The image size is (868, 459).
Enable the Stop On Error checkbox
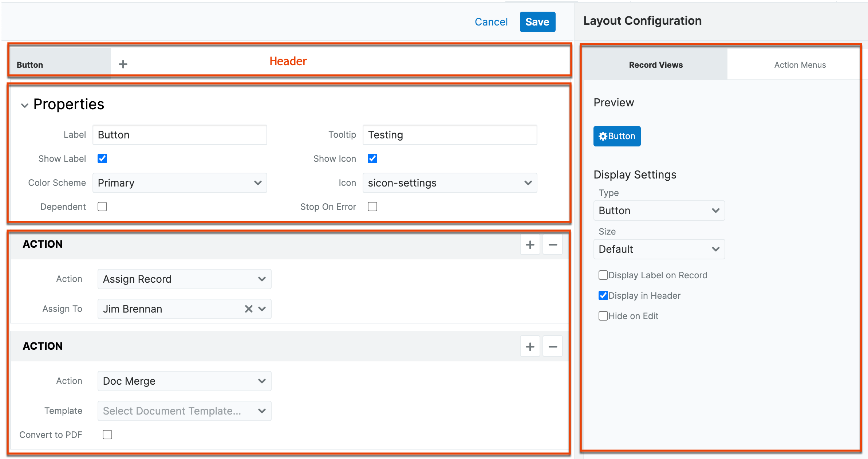(x=372, y=207)
